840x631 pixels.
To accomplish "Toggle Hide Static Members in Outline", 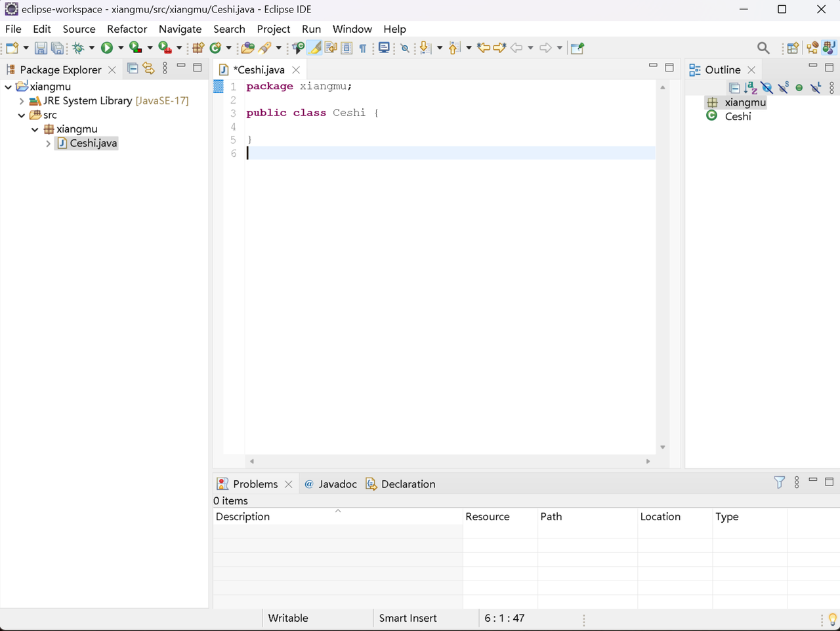I will [x=784, y=87].
